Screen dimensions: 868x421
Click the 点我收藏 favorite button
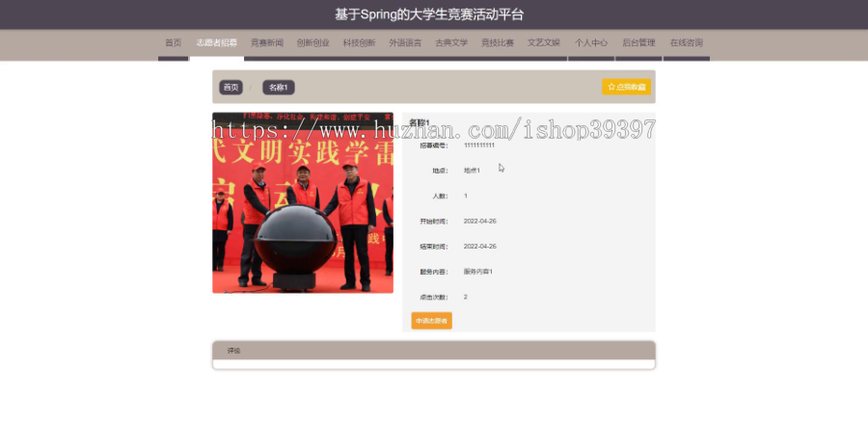pyautogui.click(x=626, y=87)
